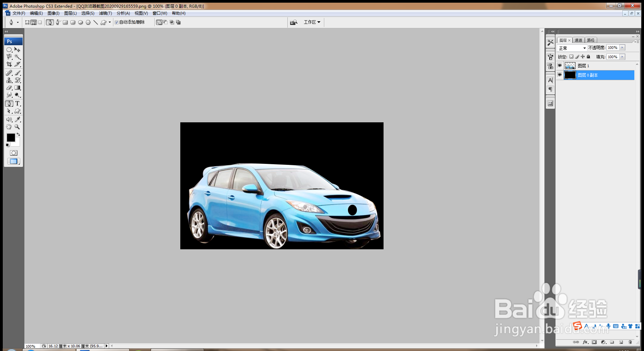Open the fill slider arrow
Image resolution: width=644 pixels, height=351 pixels.
pos(622,57)
